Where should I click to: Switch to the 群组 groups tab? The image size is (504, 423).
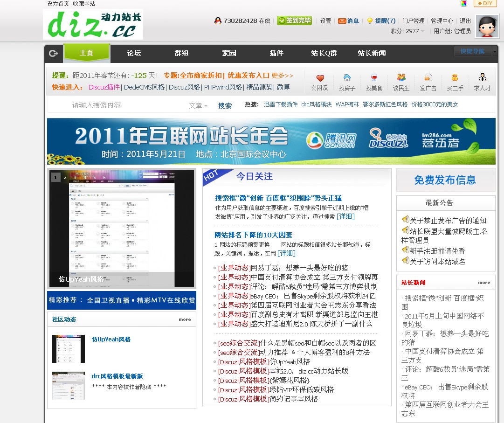coord(182,53)
